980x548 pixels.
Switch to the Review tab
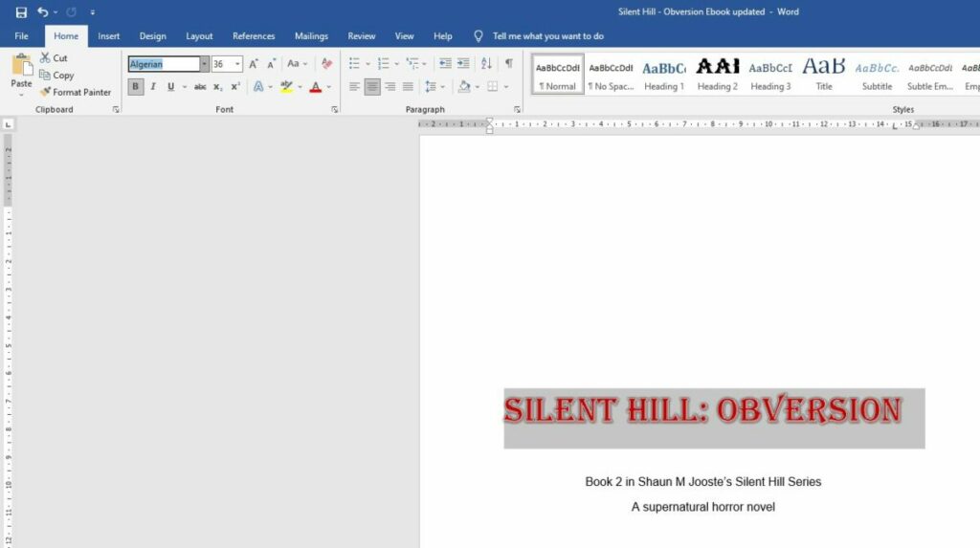361,36
